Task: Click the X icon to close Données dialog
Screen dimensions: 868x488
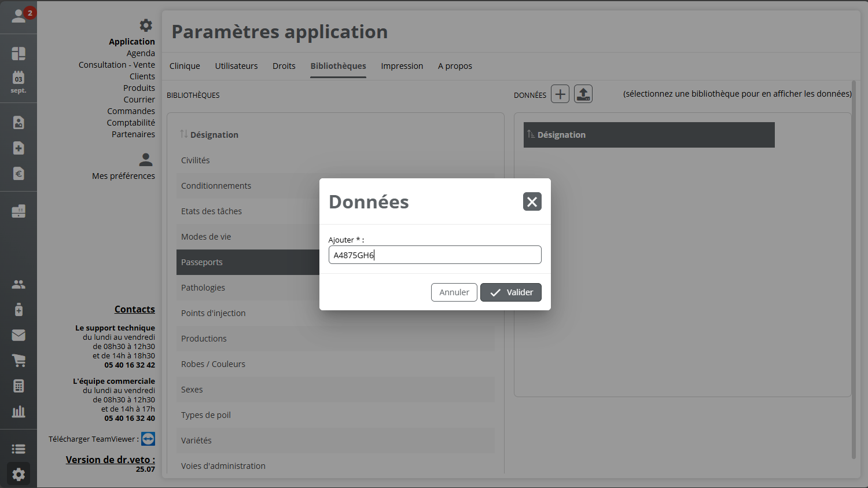Action: coord(532,201)
